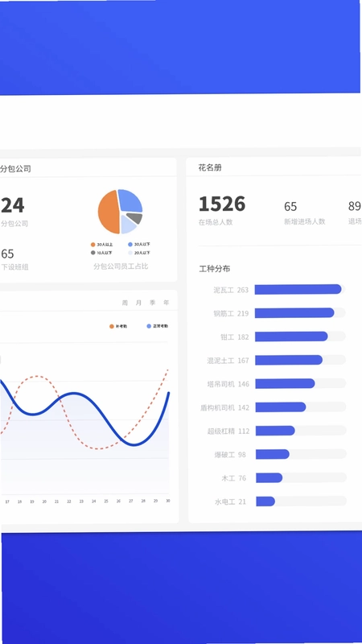Click the 水电工 21 label
Image resolution: width=362 pixels, height=644 pixels.
(x=231, y=502)
